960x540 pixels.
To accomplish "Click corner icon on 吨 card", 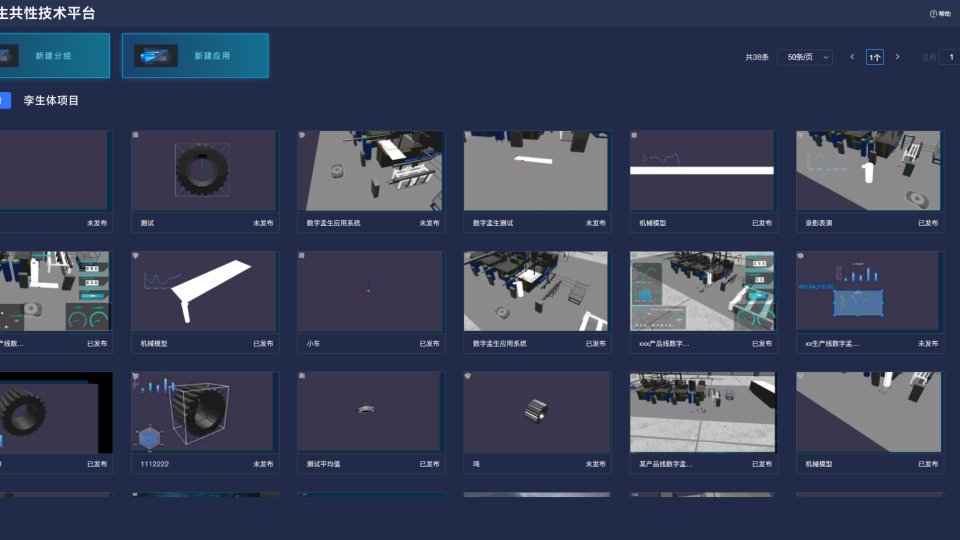I will (x=467, y=377).
